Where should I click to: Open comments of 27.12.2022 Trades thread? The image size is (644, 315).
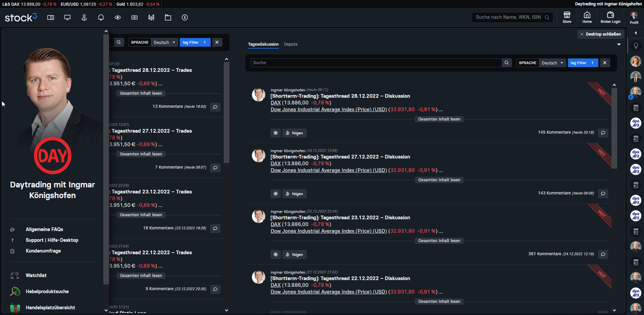tap(215, 168)
